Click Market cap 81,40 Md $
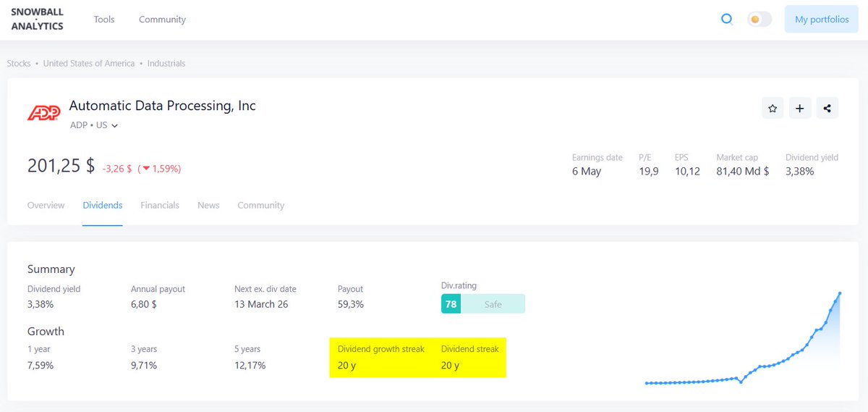Screen dimensions: 868x412 (x=743, y=172)
